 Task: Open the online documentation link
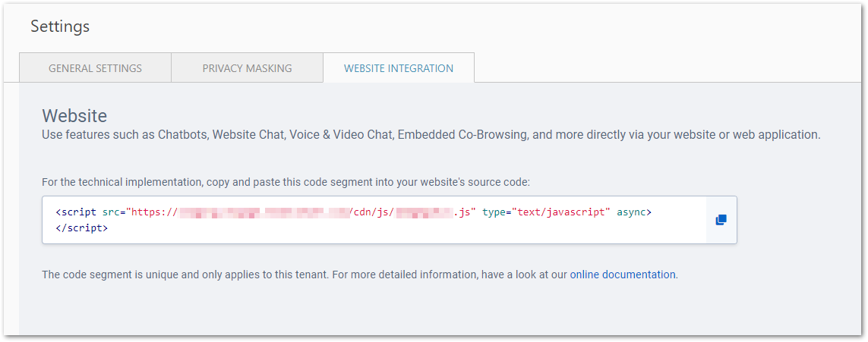pos(623,275)
